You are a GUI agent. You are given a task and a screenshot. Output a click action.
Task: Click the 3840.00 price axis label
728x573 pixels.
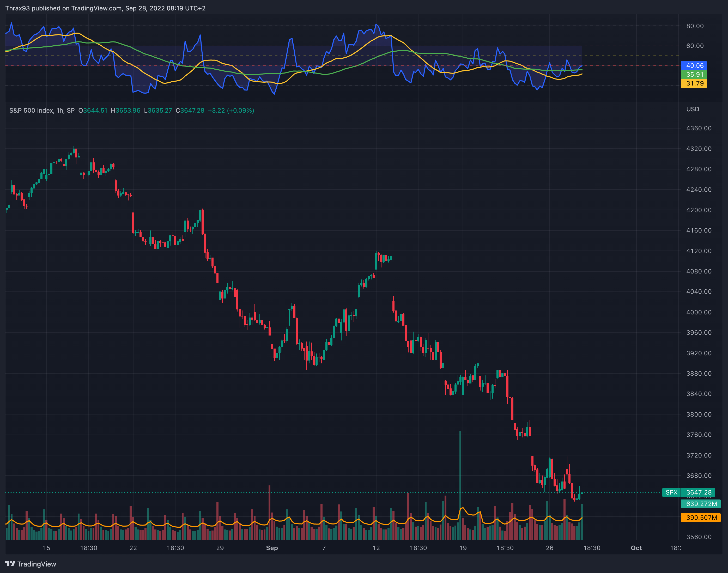(x=699, y=394)
